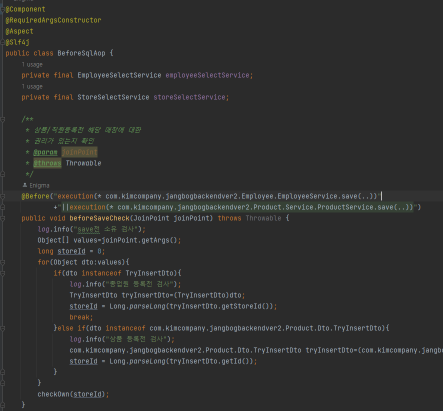
Task: Fold the for(Object dto:values) loop
Action: pos(2,262)
